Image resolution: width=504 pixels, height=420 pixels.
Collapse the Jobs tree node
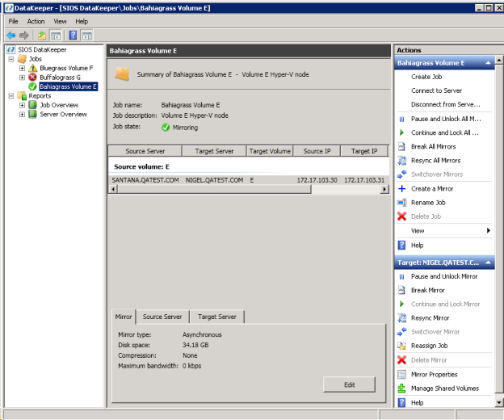point(11,59)
